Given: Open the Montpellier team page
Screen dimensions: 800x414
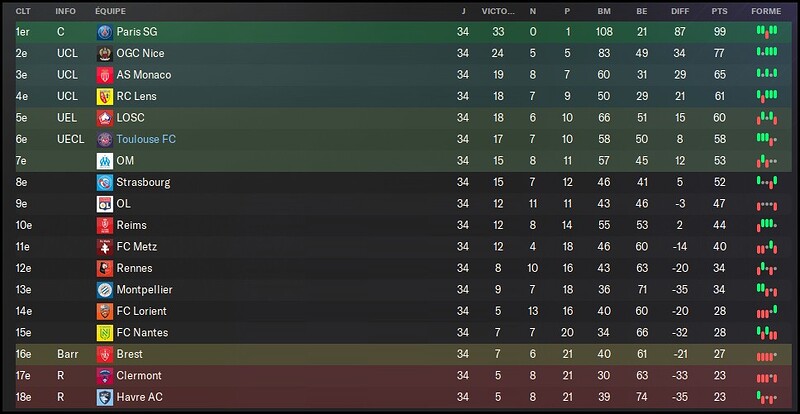Looking at the screenshot, I should (144, 289).
